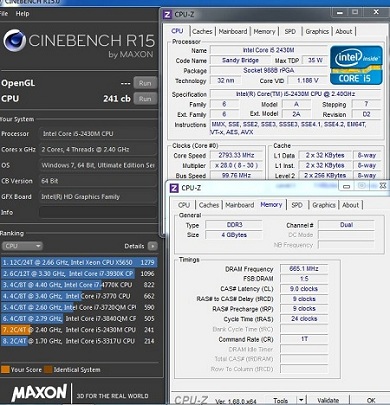This screenshot has height=405, width=390.
Task: Click the Cycle Time value 24 clocks
Action: [x=304, y=319]
